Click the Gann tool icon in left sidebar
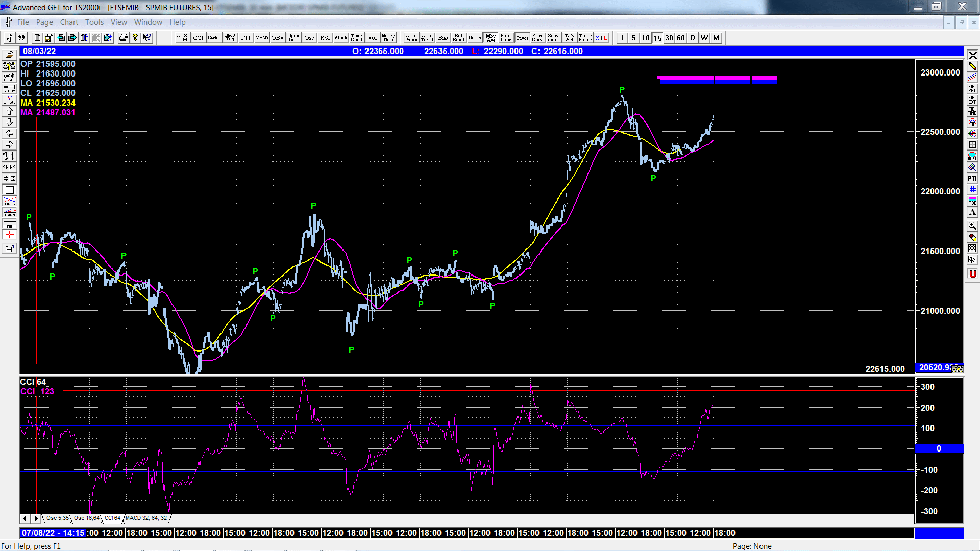 pyautogui.click(x=9, y=212)
